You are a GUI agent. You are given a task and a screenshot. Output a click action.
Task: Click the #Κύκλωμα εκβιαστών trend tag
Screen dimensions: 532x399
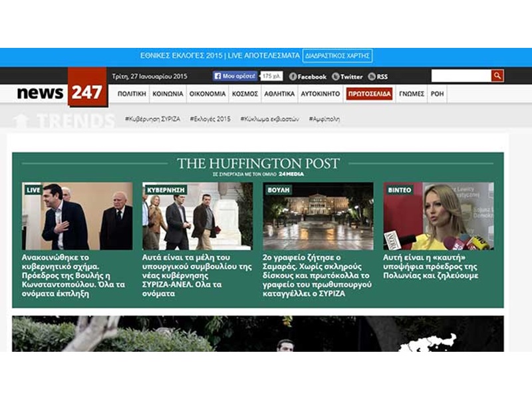(x=270, y=119)
